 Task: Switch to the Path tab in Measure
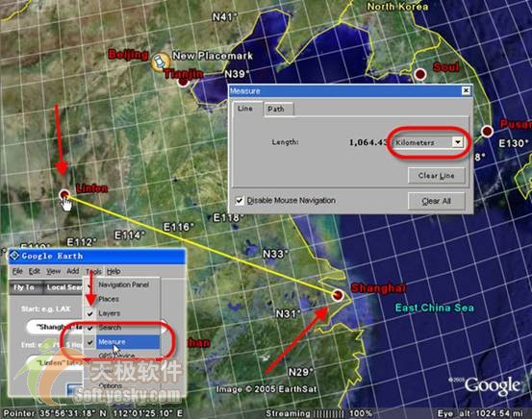point(275,110)
